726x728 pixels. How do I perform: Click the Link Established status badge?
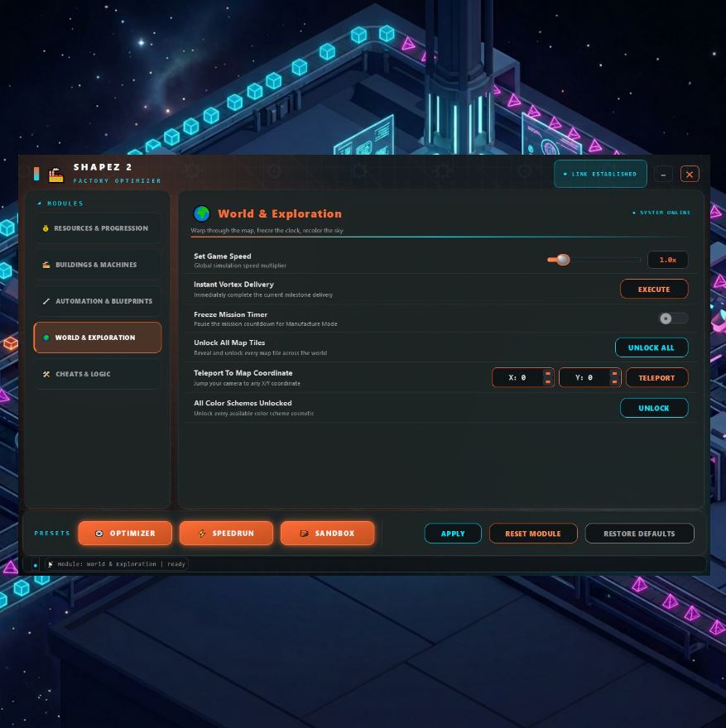coord(600,174)
